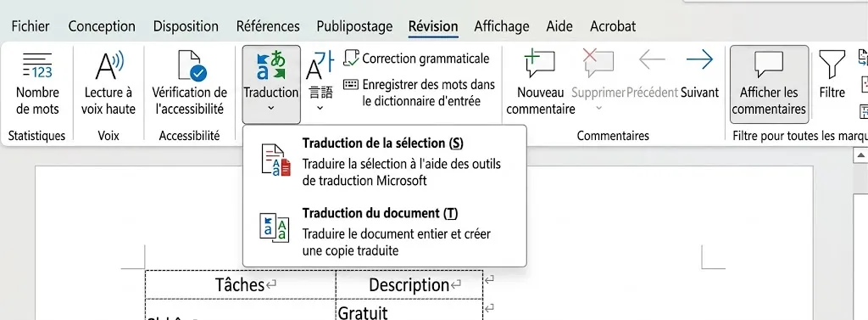Expand the Supprimer dropdown chevron
This screenshot has width=868, height=320.
click(598, 108)
